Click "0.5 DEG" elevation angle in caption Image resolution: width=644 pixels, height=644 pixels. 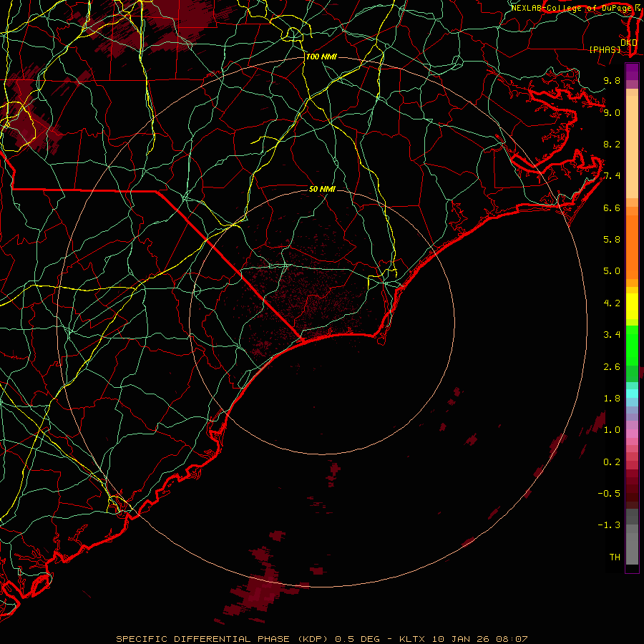[x=357, y=639]
